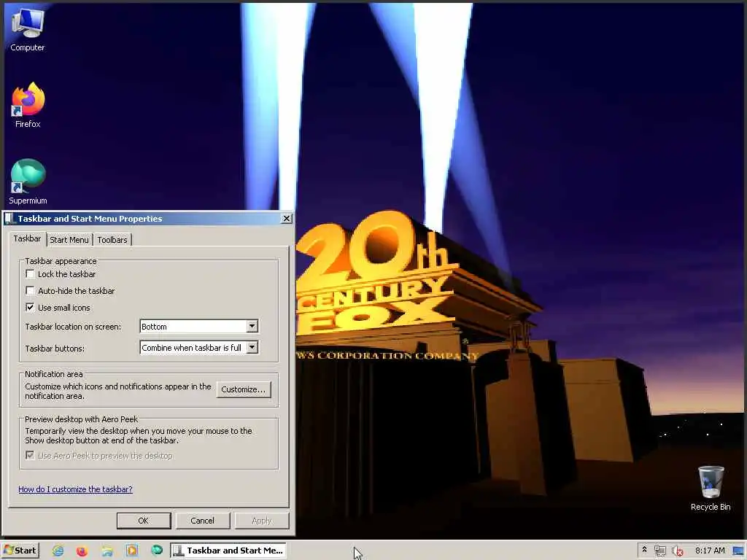Launch Supermium from the taskbar
The height and width of the screenshot is (560, 747).
(x=157, y=551)
